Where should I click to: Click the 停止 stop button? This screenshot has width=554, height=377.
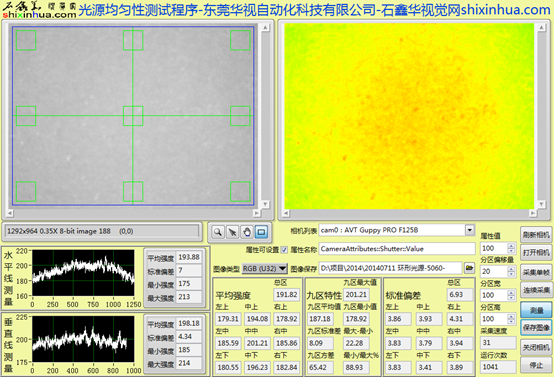(536, 365)
